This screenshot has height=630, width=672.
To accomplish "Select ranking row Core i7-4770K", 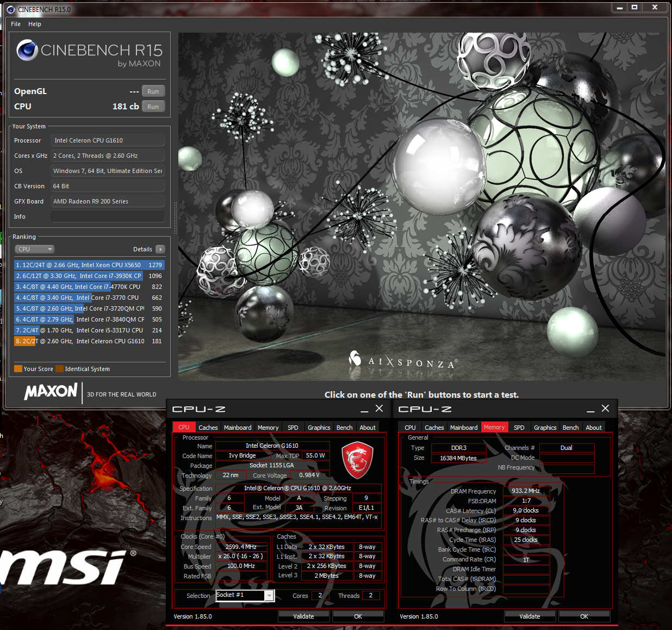I will [90, 287].
